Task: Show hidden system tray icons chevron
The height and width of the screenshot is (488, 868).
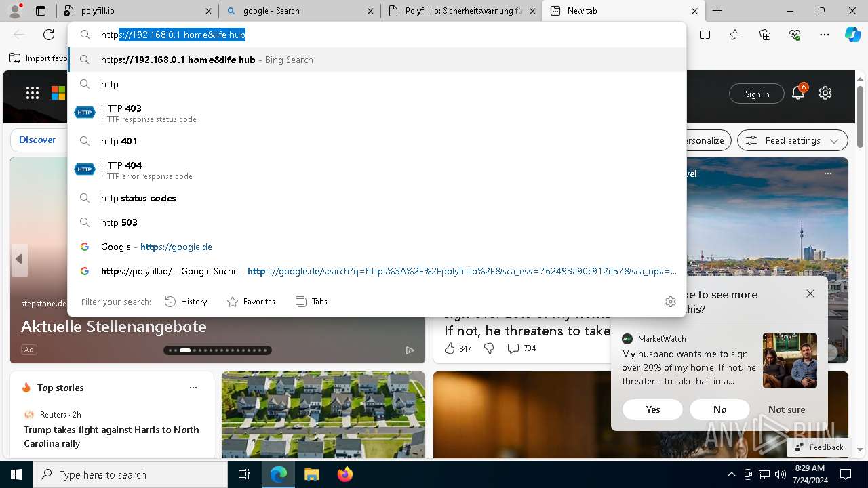Action: [731, 474]
